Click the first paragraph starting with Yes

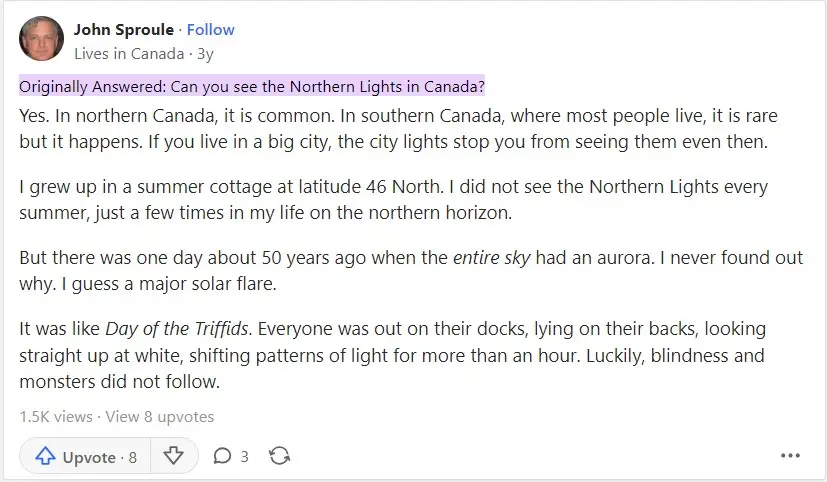click(398, 128)
